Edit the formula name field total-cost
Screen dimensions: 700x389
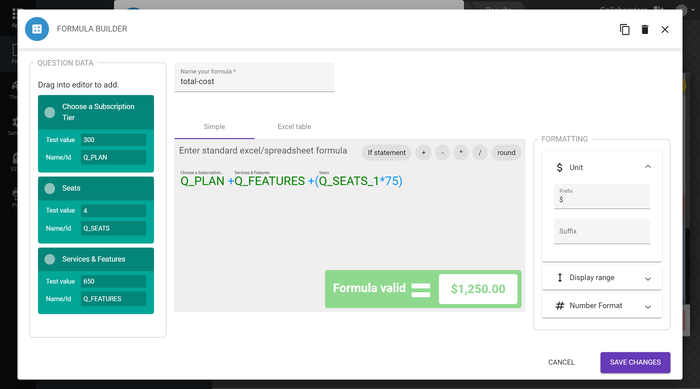[254, 77]
